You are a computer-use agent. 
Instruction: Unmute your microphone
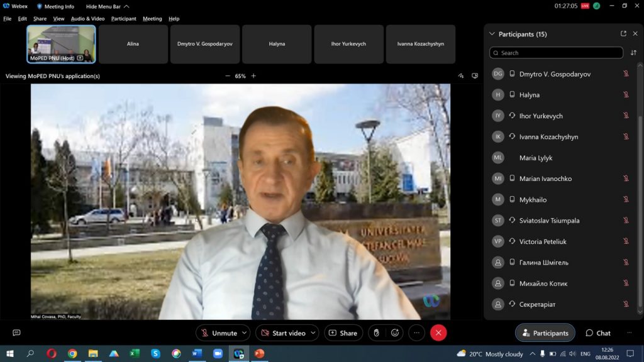[218, 333]
